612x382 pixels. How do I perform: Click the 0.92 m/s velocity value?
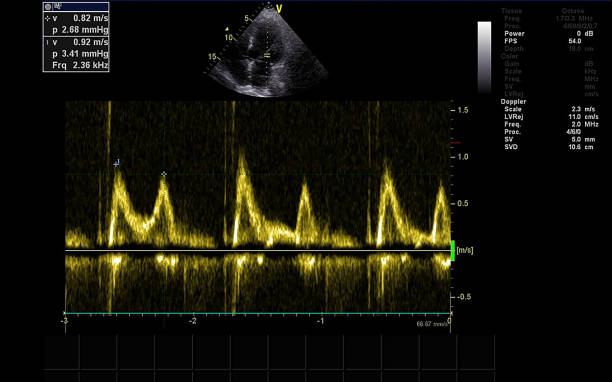coord(91,42)
